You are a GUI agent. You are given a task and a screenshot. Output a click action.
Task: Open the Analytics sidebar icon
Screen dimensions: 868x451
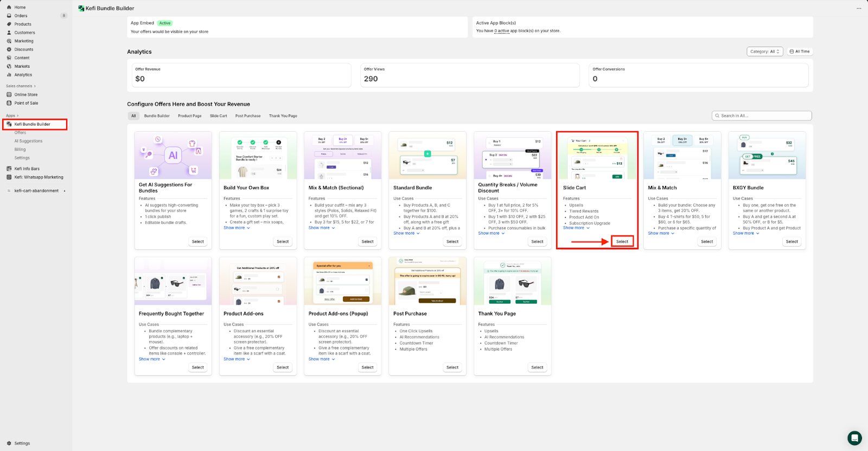point(9,75)
